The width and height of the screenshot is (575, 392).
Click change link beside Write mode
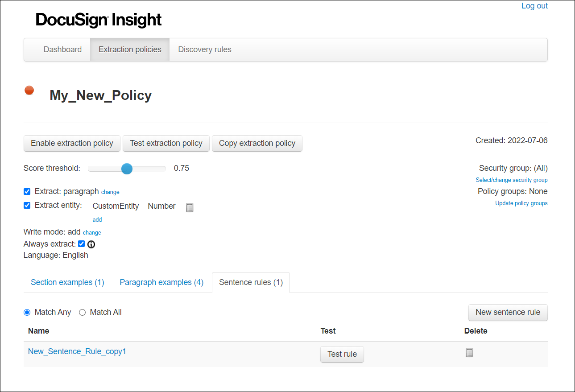coord(92,233)
